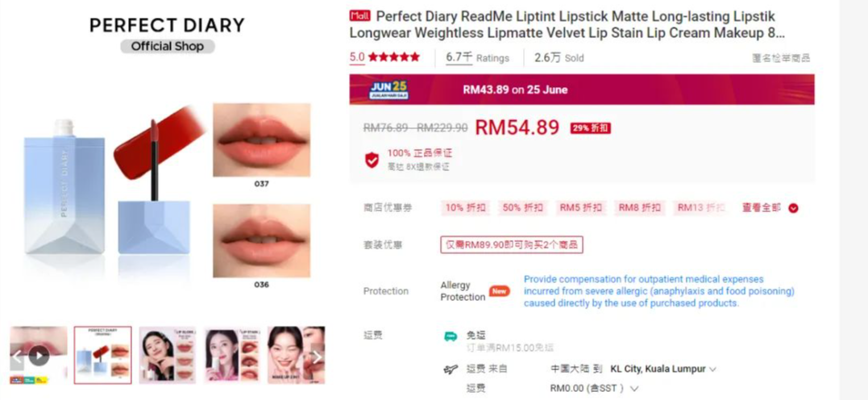Click the red Mall badge icon
The image size is (868, 400).
[x=359, y=16]
